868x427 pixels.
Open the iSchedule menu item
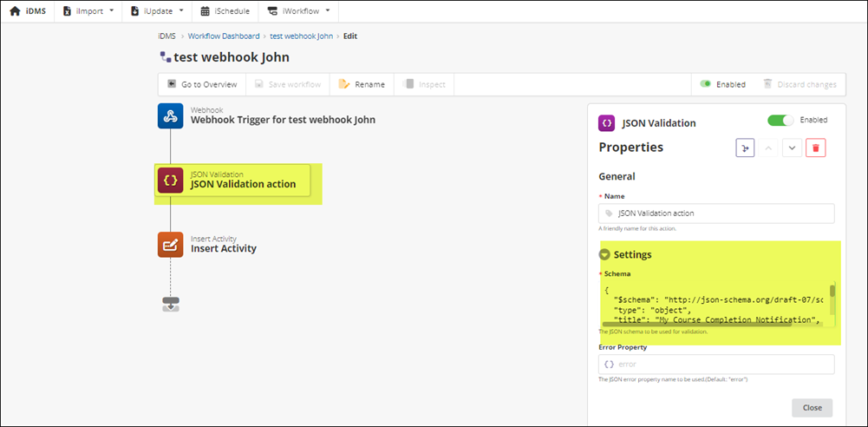click(x=224, y=11)
